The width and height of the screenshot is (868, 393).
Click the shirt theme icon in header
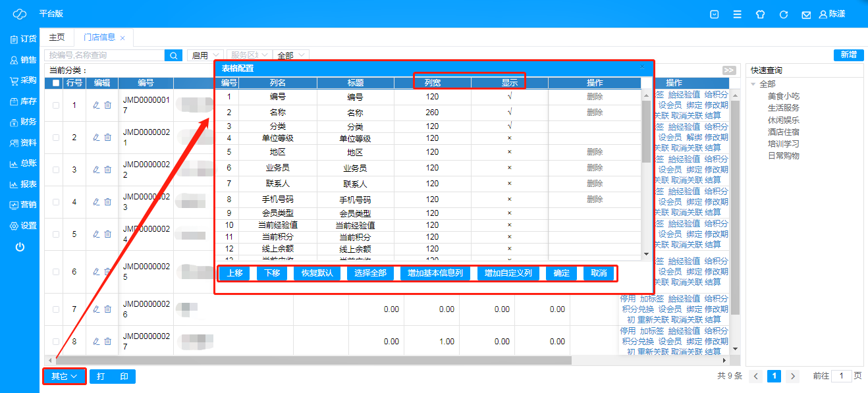click(x=761, y=14)
